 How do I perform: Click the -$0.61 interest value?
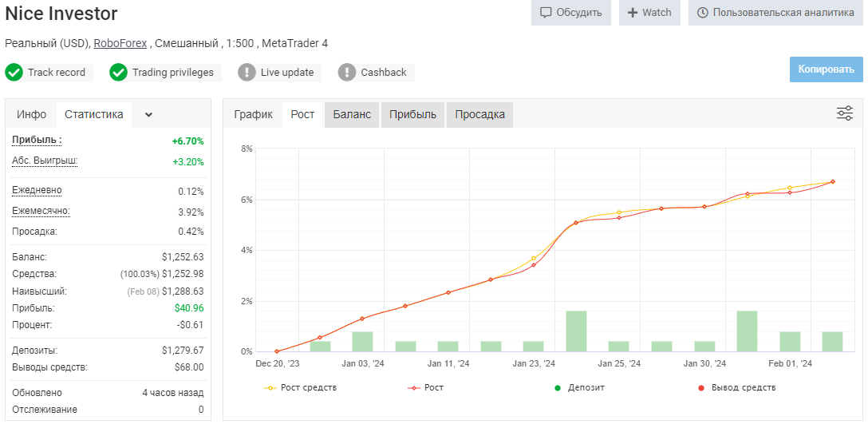(190, 325)
